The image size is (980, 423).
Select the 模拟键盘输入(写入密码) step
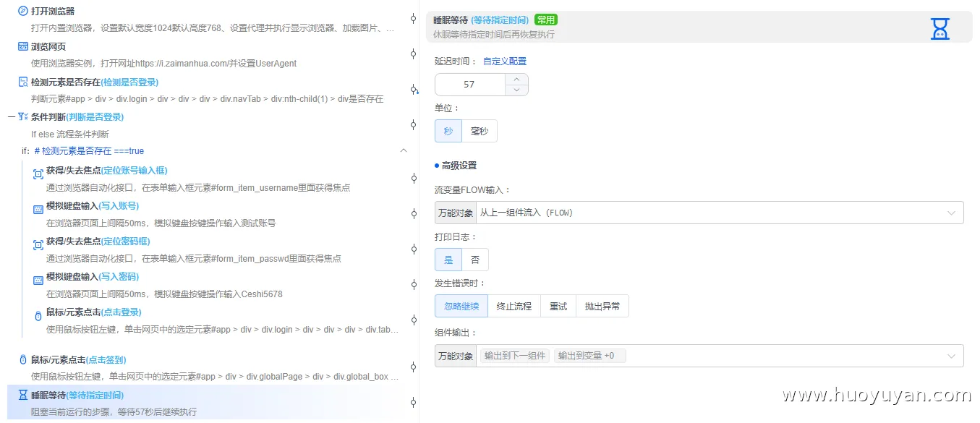click(215, 285)
